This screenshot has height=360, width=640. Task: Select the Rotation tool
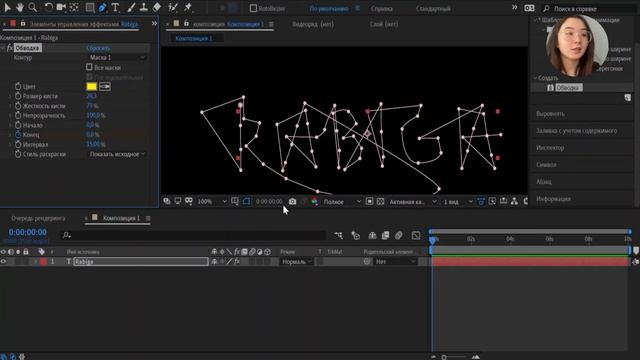48,7
